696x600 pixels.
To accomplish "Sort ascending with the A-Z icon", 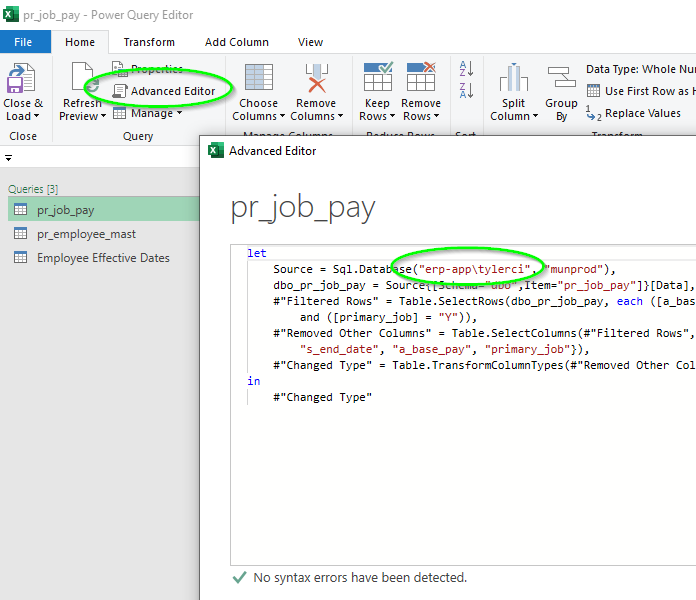I will click(467, 69).
